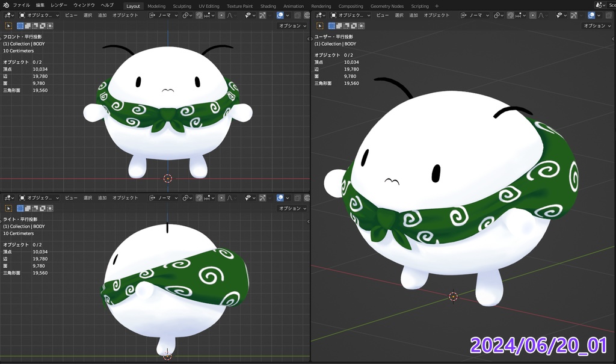616x364 pixels.
Task: Open 追加 menu in right view header
Action: (102, 198)
